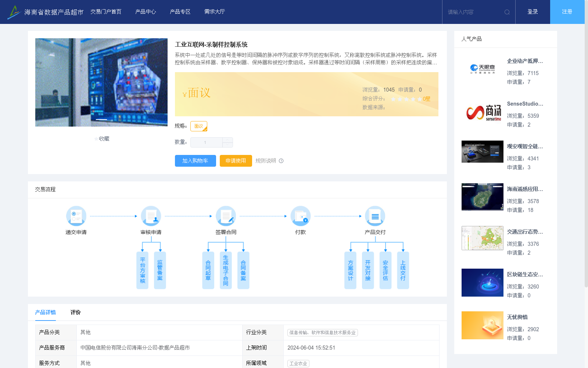Click the 平台方审核 sub-step box
Viewport: 588px width, 368px height.
point(143,270)
